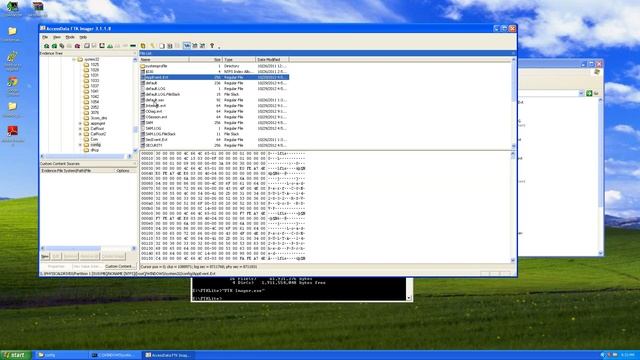Click Evidence Tree horizontal scrollbar

[x=85, y=156]
